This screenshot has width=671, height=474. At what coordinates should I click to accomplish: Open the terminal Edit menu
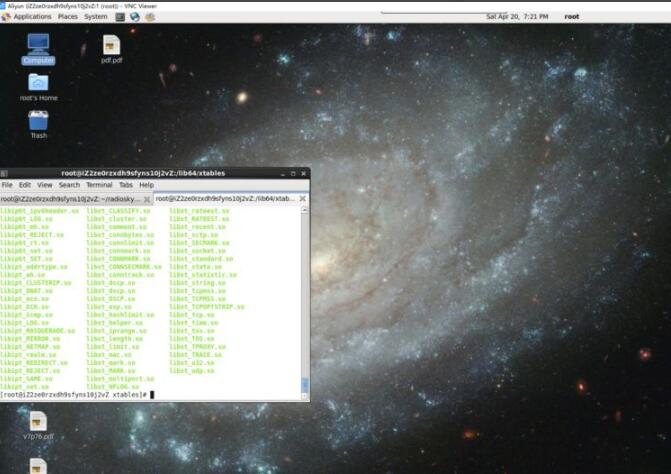[x=25, y=185]
